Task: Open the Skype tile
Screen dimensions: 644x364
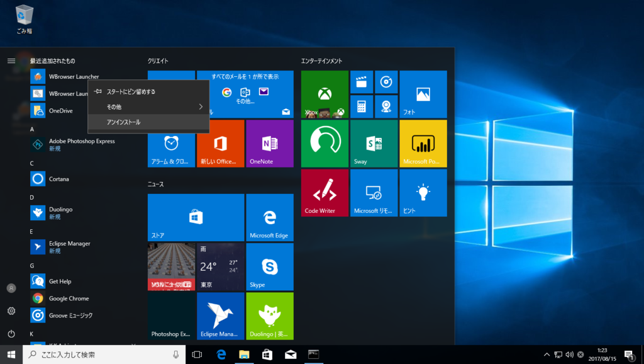Action: 270,267
